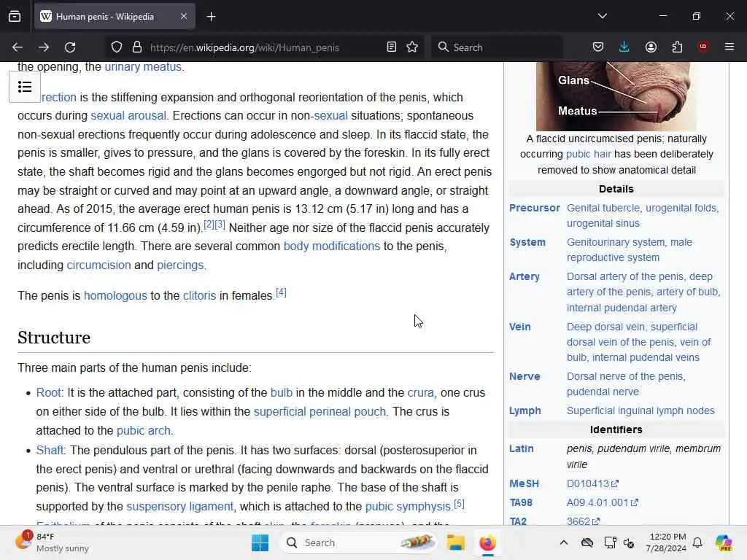Image resolution: width=747 pixels, height=560 pixels.
Task: Open the pubic symphysis link
Action: [x=408, y=506]
